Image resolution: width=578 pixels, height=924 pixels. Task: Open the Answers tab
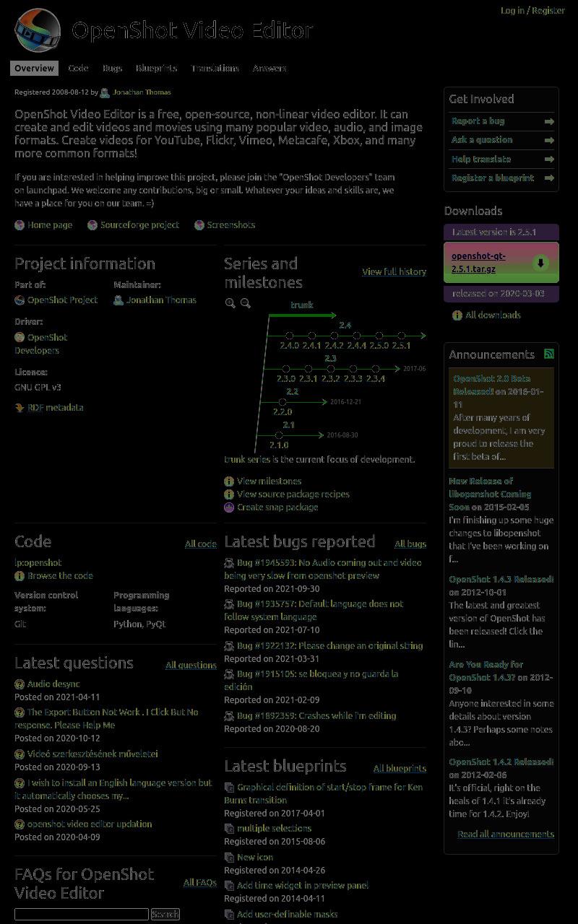coord(269,69)
